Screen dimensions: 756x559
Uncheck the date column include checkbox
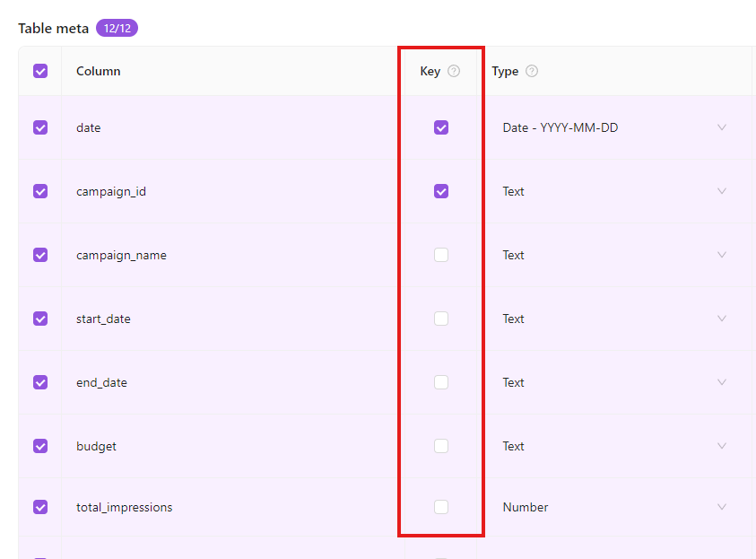click(x=40, y=127)
